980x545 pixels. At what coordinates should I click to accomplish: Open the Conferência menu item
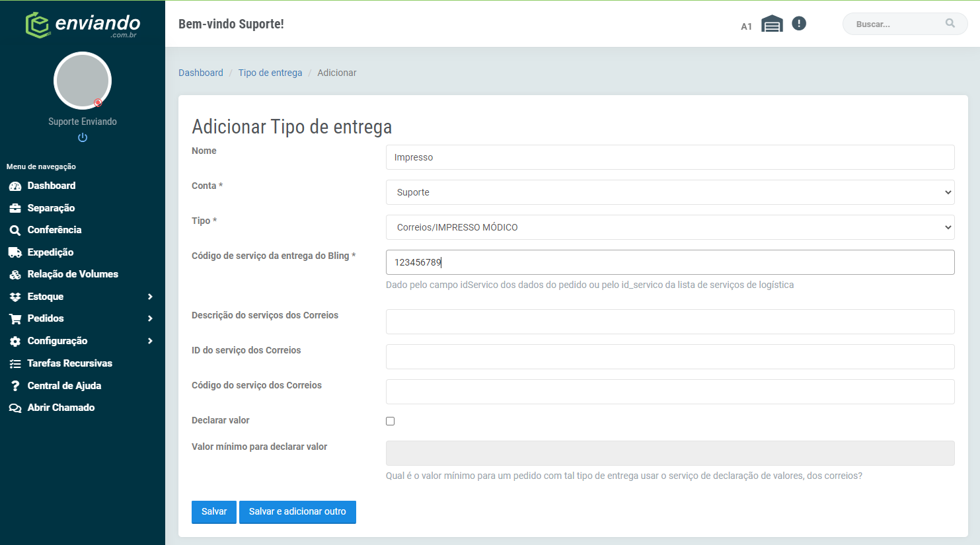click(54, 230)
